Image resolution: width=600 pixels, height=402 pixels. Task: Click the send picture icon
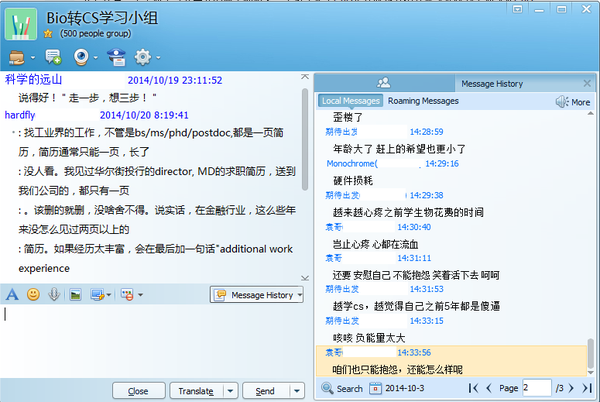click(75, 294)
